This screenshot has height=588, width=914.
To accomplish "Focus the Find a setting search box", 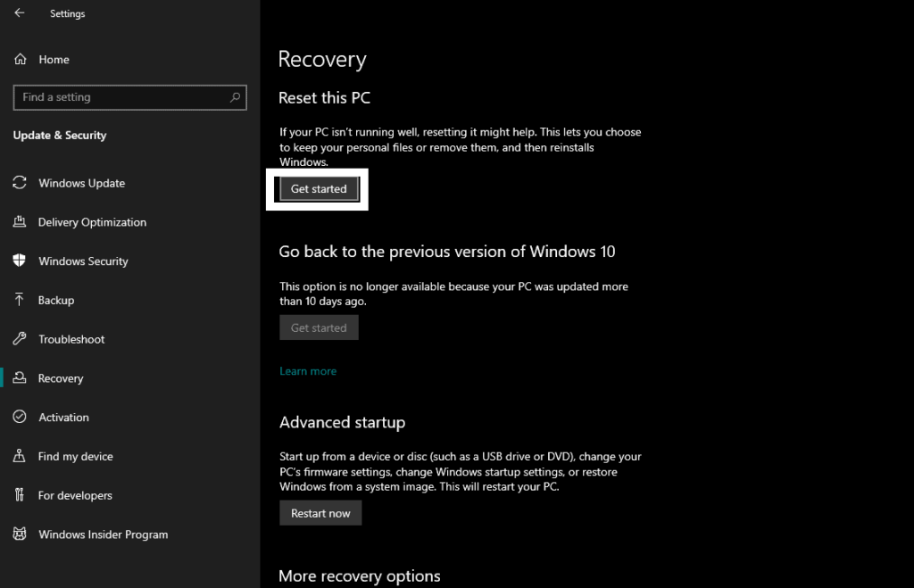I will 129,97.
